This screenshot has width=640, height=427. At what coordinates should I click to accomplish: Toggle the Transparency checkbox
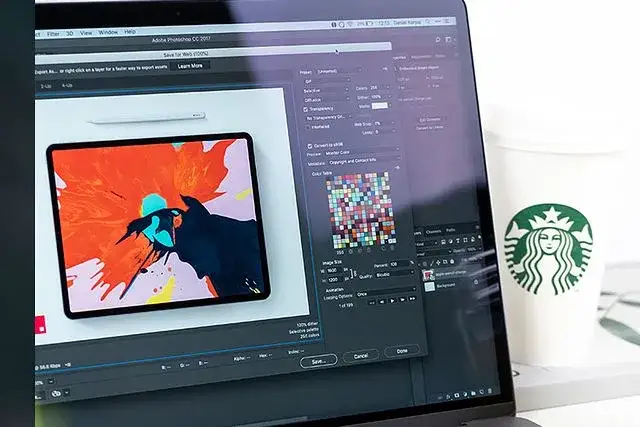pyautogui.click(x=307, y=108)
